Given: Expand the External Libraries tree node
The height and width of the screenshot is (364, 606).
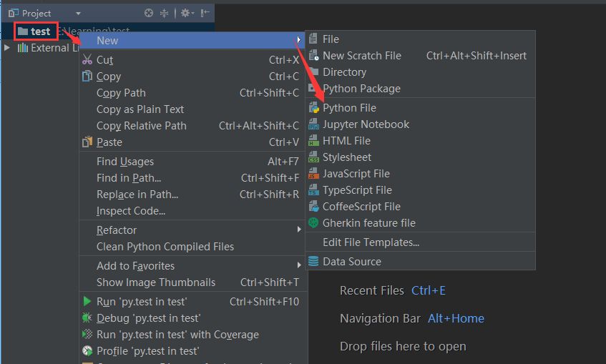Looking at the screenshot, I should (6, 48).
